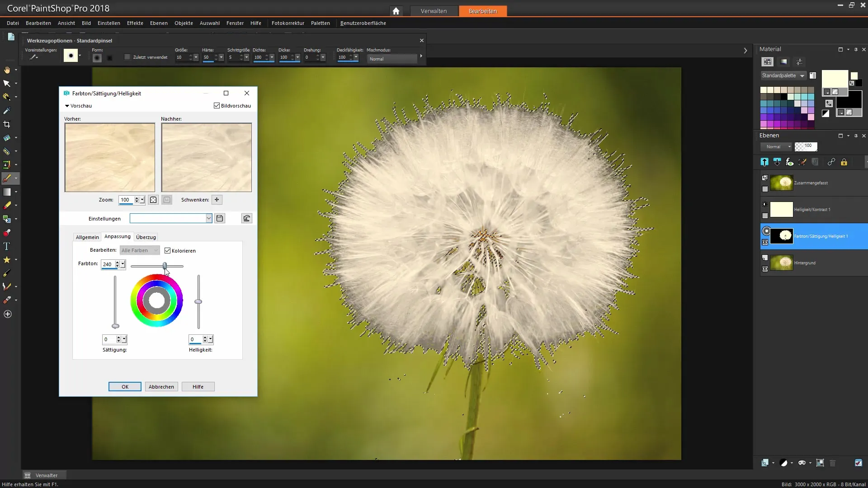Click the Farbton horizontal slider handle
Screen dimensions: 868x488
coord(165,266)
